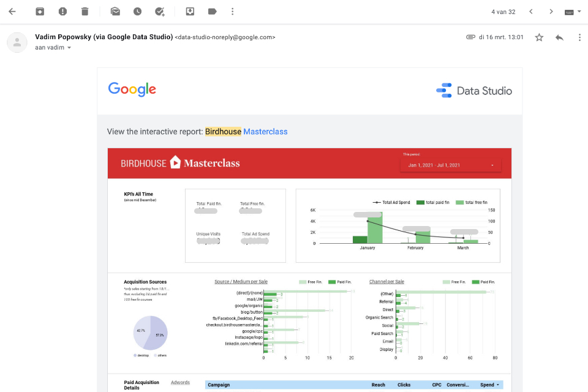Go back to the inbox with the back arrow
Screen dimensions: 588x392
[x=12, y=12]
